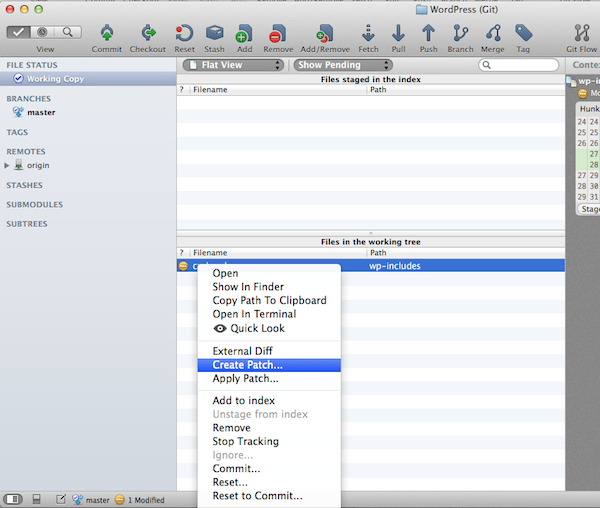
Task: Expand the origin remote tree item
Action: [7, 165]
